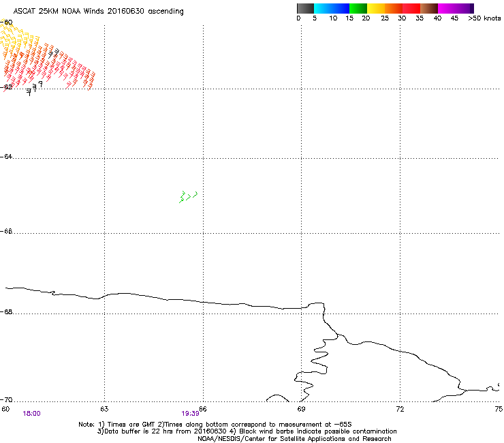Click the red 30-35 knots color segment
Screen dimensions: 504x443
(411, 8)
